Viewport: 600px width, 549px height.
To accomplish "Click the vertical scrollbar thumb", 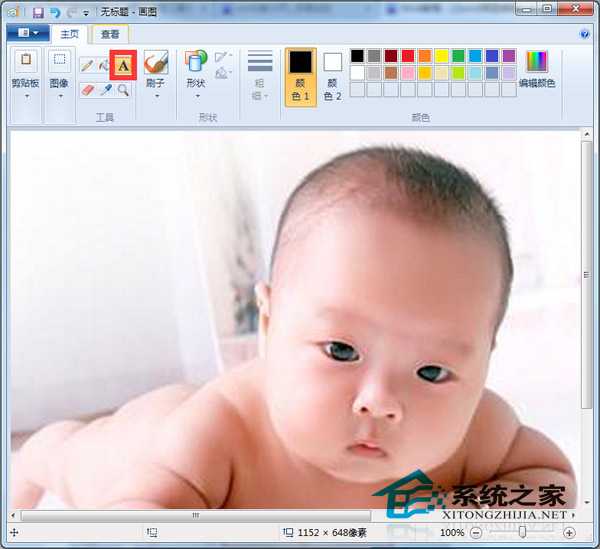I will tap(586, 275).
